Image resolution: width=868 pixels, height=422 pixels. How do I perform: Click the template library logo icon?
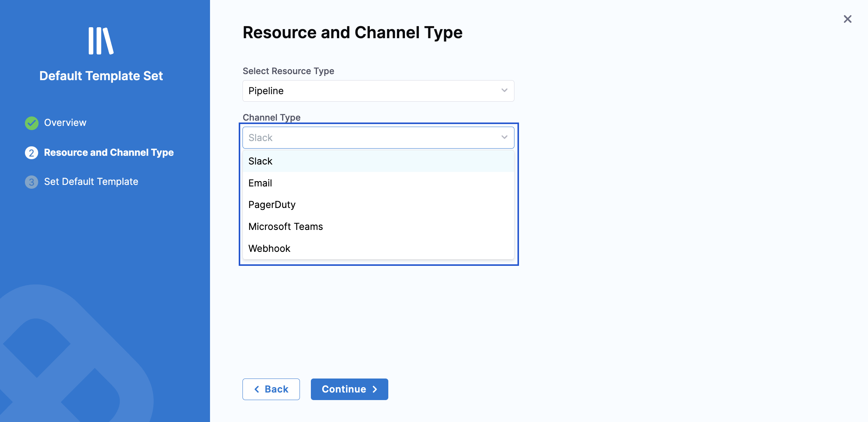[101, 41]
